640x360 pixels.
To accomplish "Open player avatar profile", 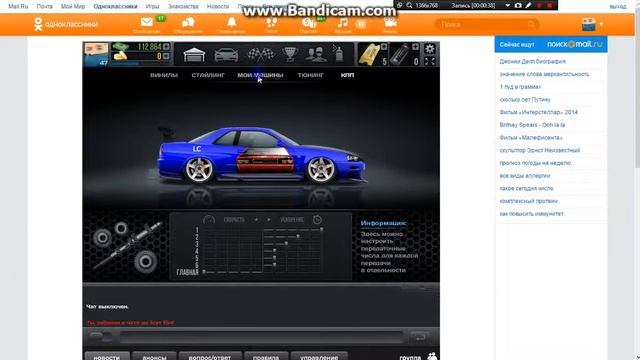I will (96, 54).
